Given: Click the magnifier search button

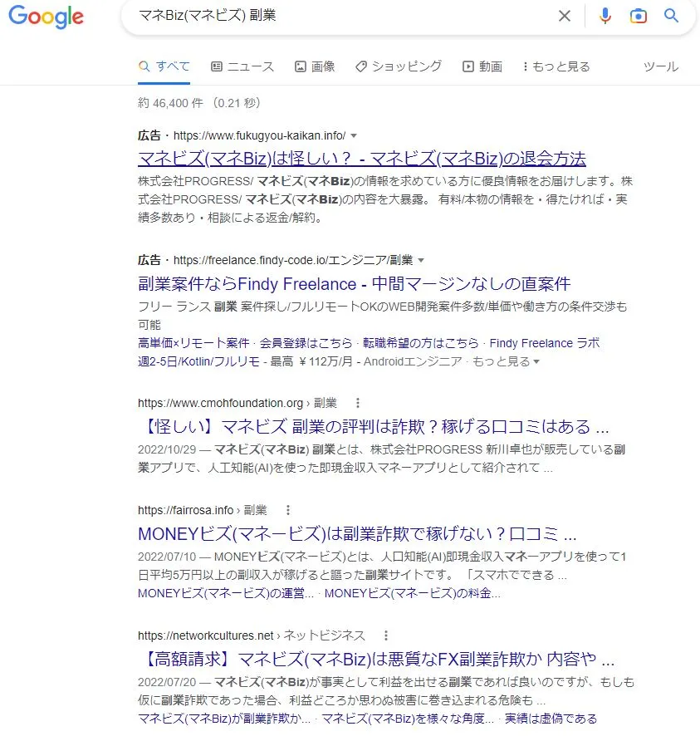Looking at the screenshot, I should (x=671, y=16).
